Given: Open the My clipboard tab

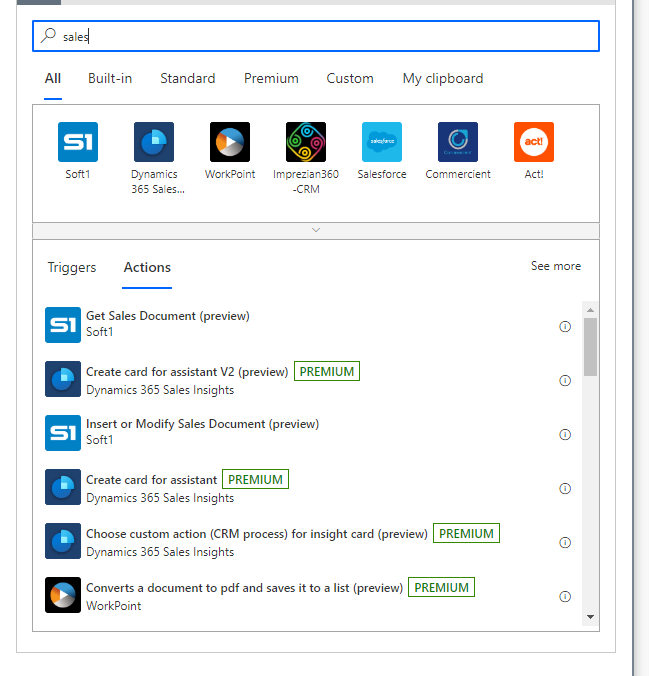Looking at the screenshot, I should (443, 78).
